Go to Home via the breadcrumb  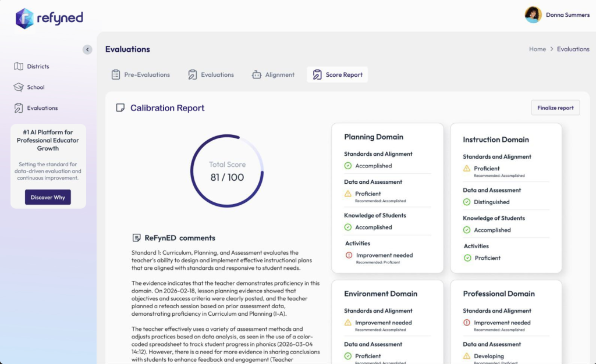pyautogui.click(x=537, y=49)
